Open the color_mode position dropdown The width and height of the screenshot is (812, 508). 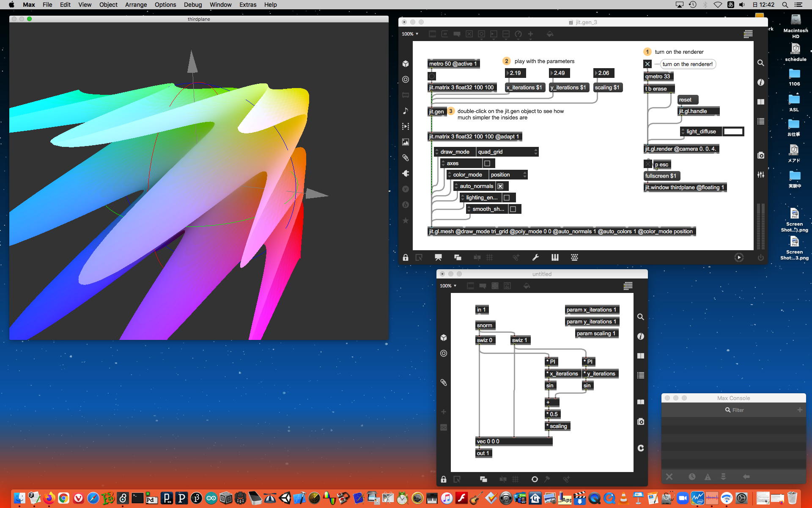(x=508, y=175)
